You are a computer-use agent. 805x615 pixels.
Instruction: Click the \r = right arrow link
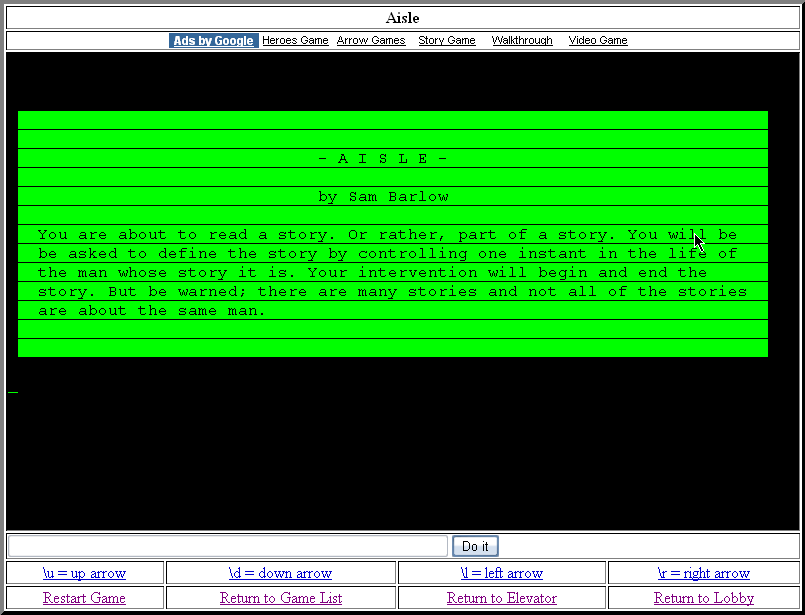(704, 573)
